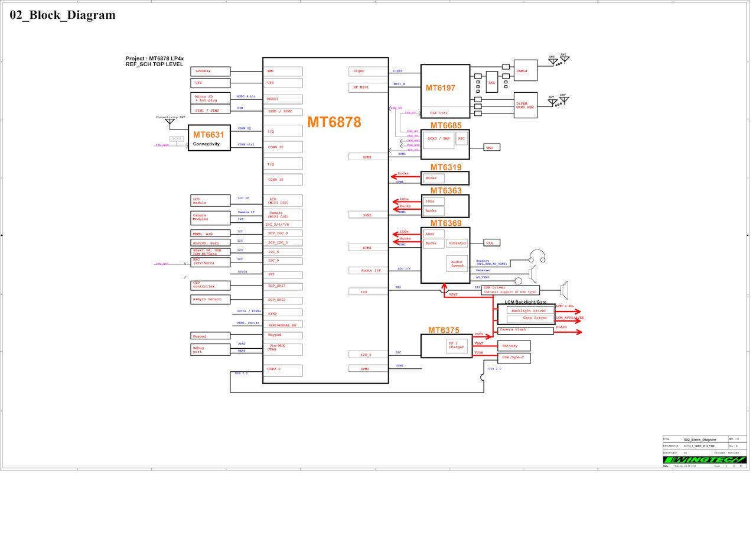Select the MT6631 Connectivity block
The height and width of the screenshot is (535, 756).
coord(209,138)
